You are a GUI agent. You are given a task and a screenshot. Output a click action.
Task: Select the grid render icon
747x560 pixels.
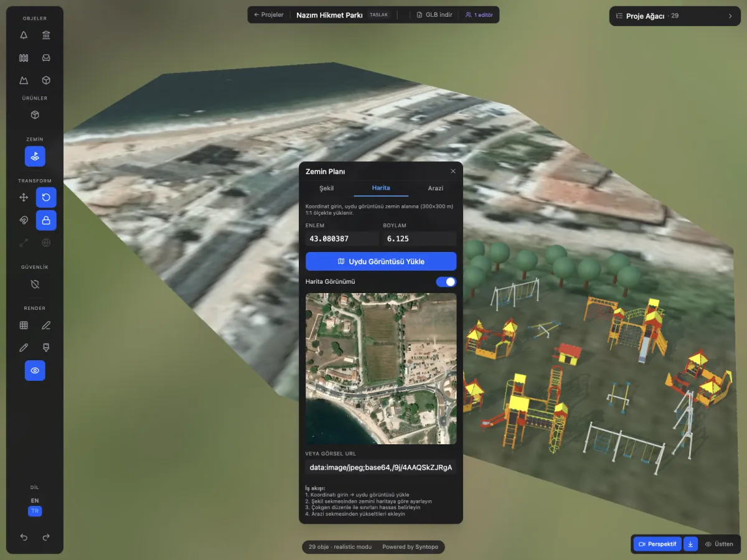pos(24,325)
